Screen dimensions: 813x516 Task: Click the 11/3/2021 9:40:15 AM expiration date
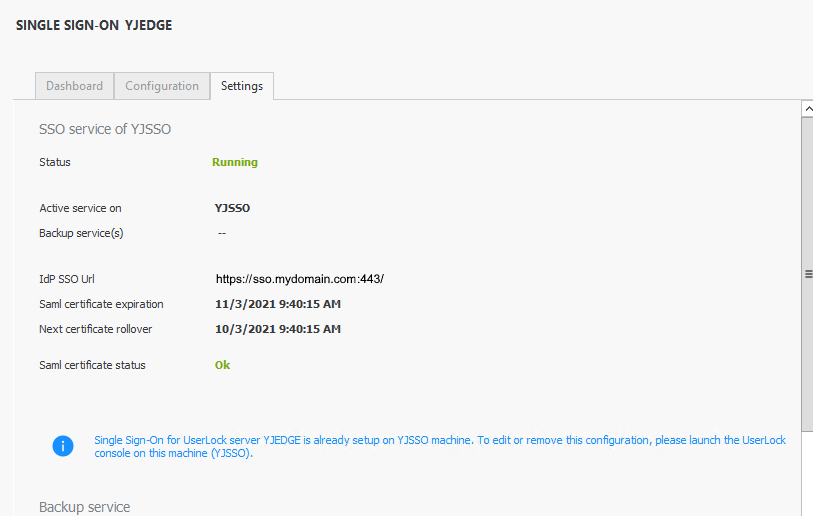pyautogui.click(x=278, y=304)
